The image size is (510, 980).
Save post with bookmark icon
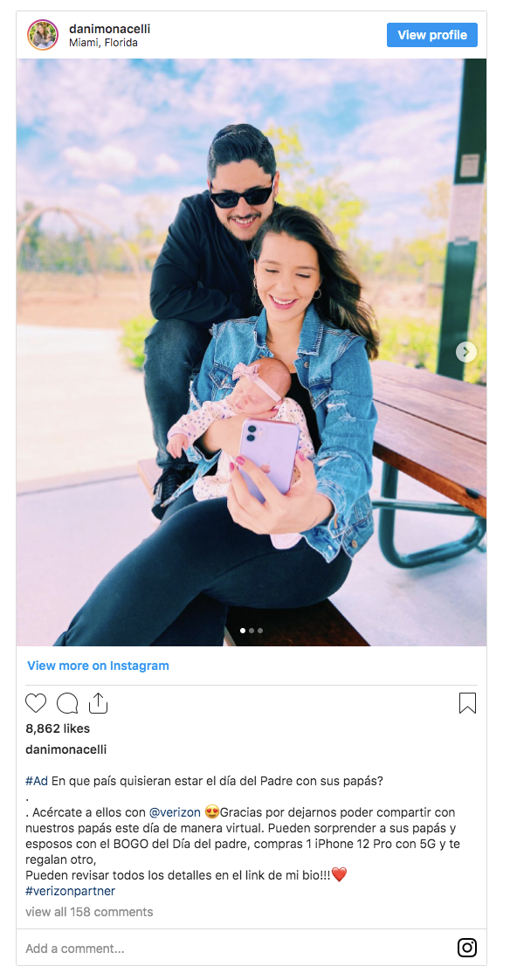click(x=467, y=703)
